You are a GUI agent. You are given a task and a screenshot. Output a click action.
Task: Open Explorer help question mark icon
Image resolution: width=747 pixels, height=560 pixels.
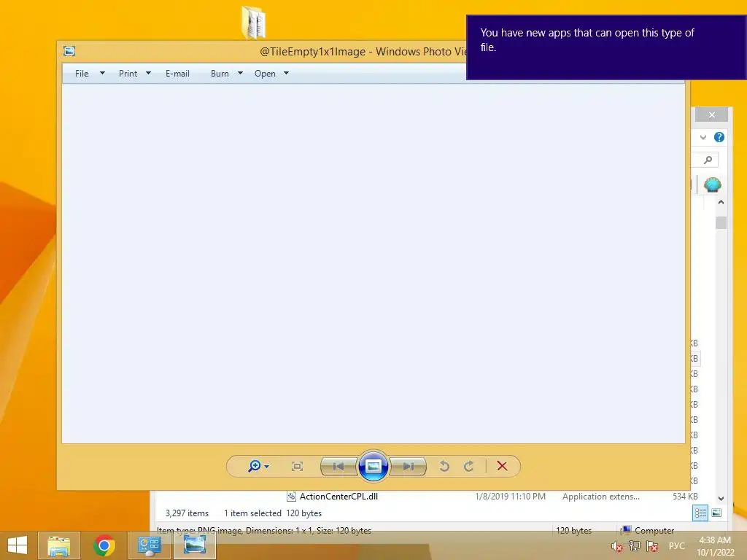[x=719, y=137]
